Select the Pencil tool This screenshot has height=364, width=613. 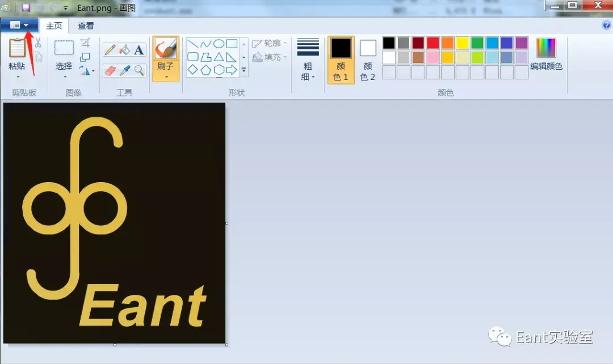[x=110, y=50]
